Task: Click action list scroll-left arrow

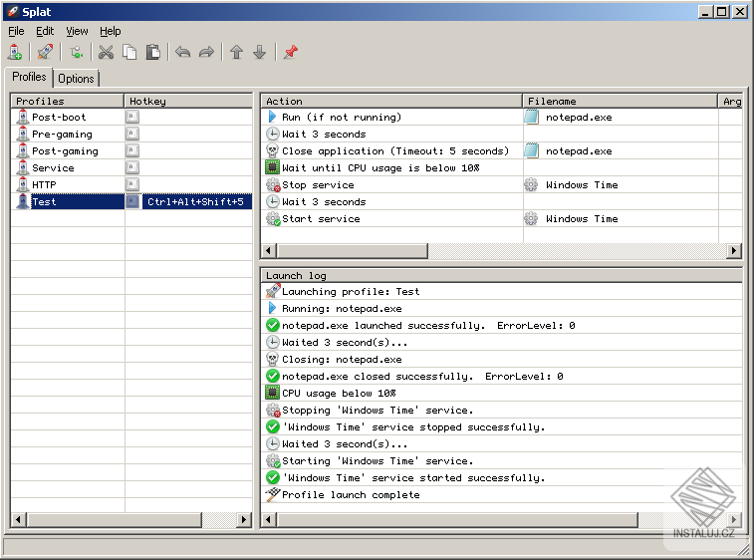Action: point(269,251)
